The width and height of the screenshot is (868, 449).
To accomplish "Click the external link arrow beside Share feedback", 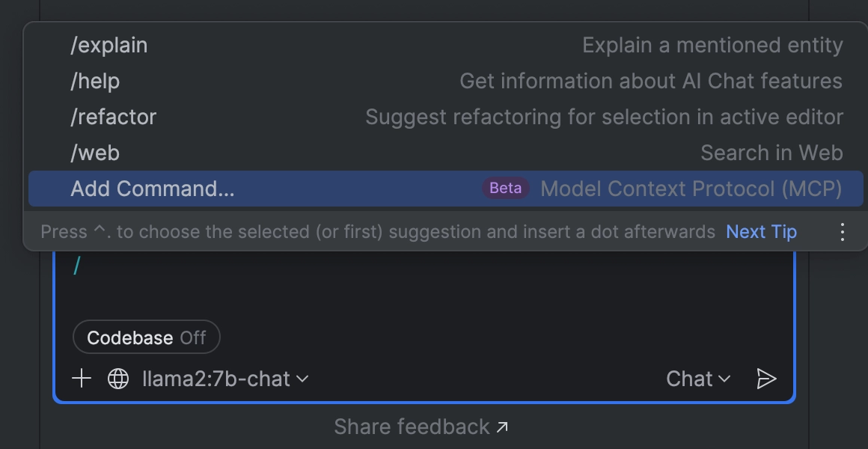I will [x=501, y=426].
